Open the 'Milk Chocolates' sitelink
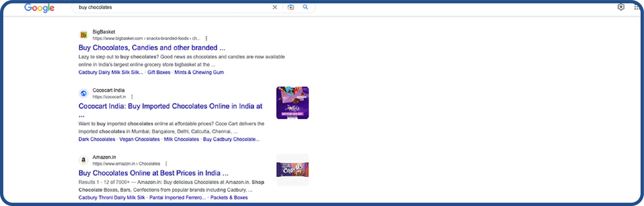The width and height of the screenshot is (644, 206). click(181, 139)
